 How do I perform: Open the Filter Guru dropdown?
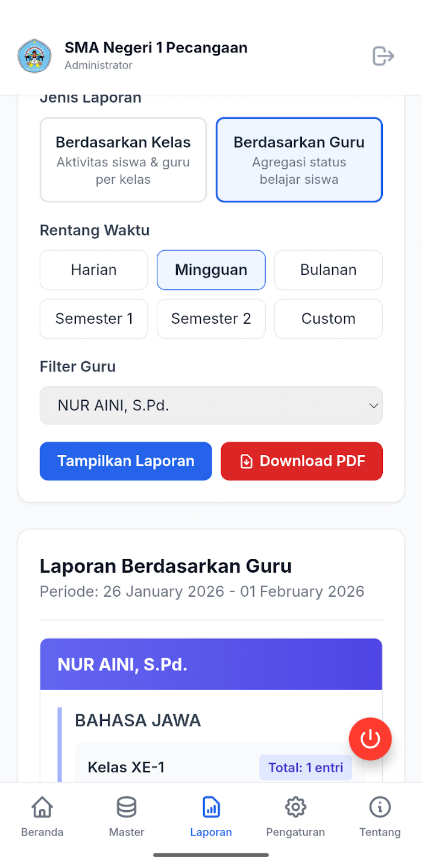(x=211, y=406)
